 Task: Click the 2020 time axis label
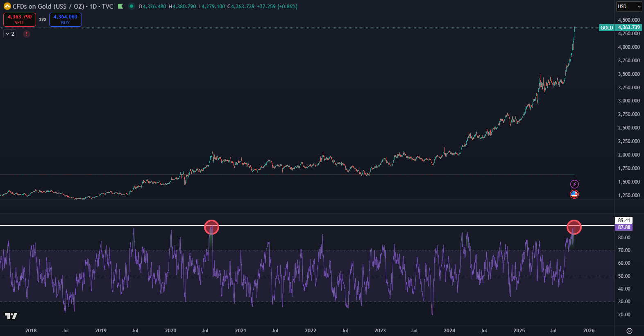pos(171,331)
